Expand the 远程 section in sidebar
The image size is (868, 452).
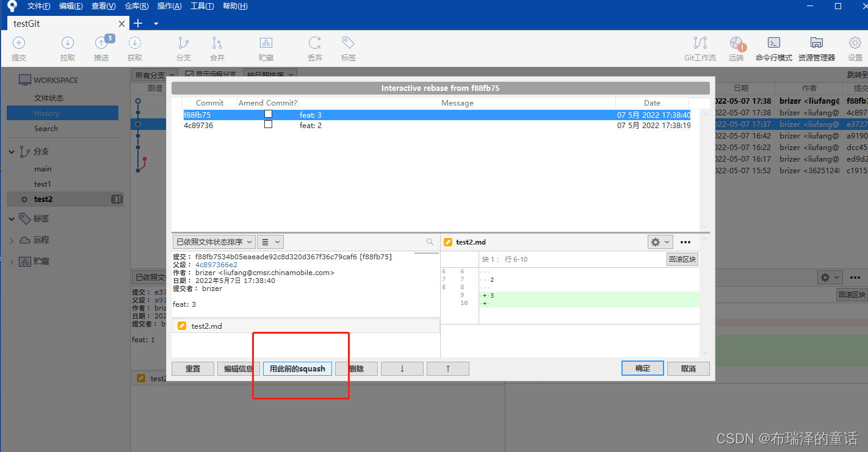[x=12, y=240]
